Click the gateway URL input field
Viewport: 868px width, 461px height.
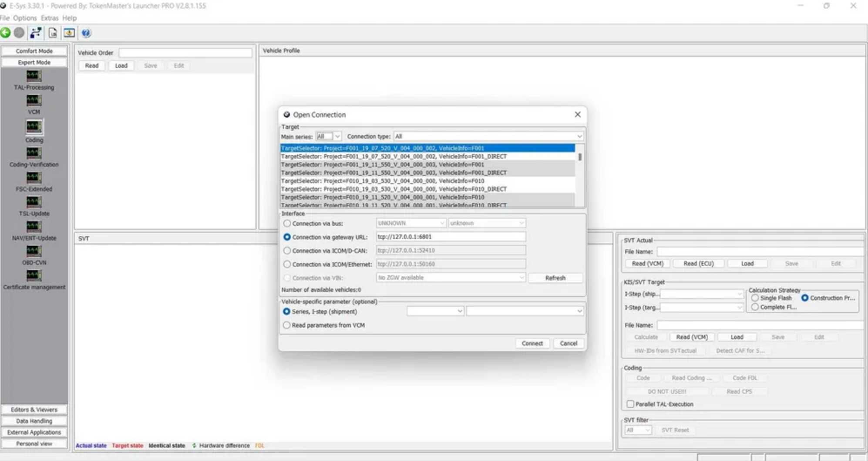(x=451, y=237)
